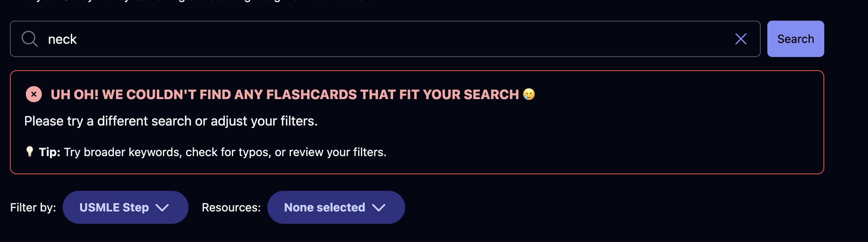
Task: Click the lightbulb tip icon
Action: pyautogui.click(x=29, y=152)
